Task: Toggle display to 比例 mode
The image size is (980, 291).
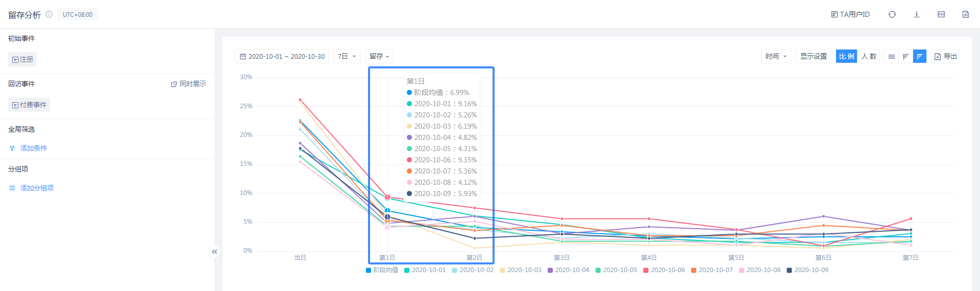Action: 846,56
